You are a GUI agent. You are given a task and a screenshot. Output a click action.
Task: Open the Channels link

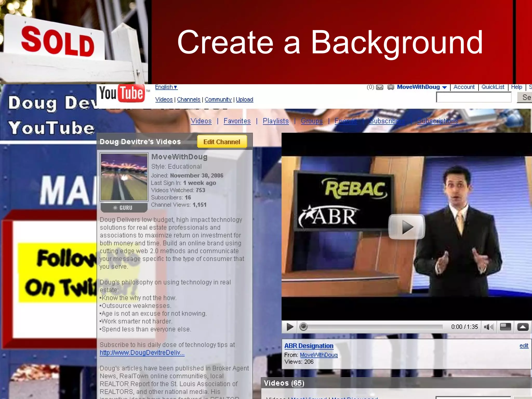[x=189, y=99]
